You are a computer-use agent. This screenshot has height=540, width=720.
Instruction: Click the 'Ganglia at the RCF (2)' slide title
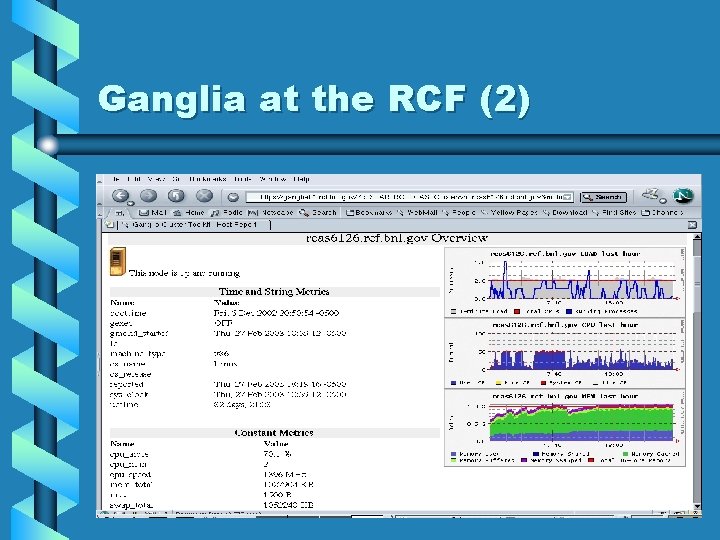[314, 100]
